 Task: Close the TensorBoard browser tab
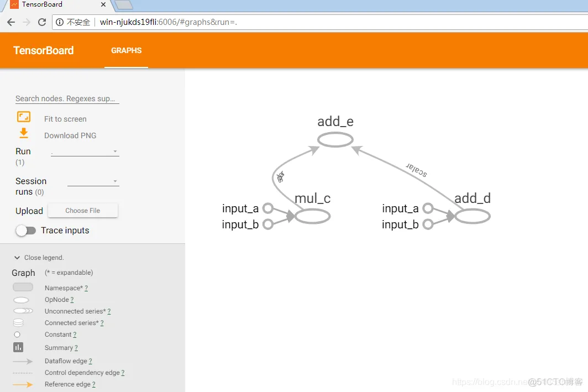tap(103, 4)
